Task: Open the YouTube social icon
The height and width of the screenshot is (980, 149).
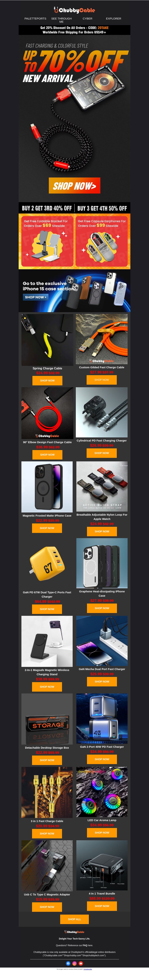Action: coord(81,963)
